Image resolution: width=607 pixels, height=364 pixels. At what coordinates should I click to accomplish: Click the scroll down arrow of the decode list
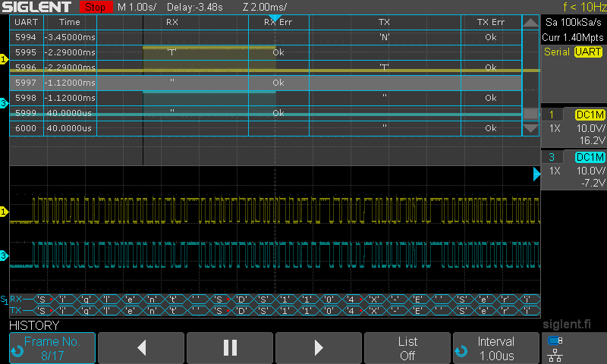pyautogui.click(x=530, y=128)
